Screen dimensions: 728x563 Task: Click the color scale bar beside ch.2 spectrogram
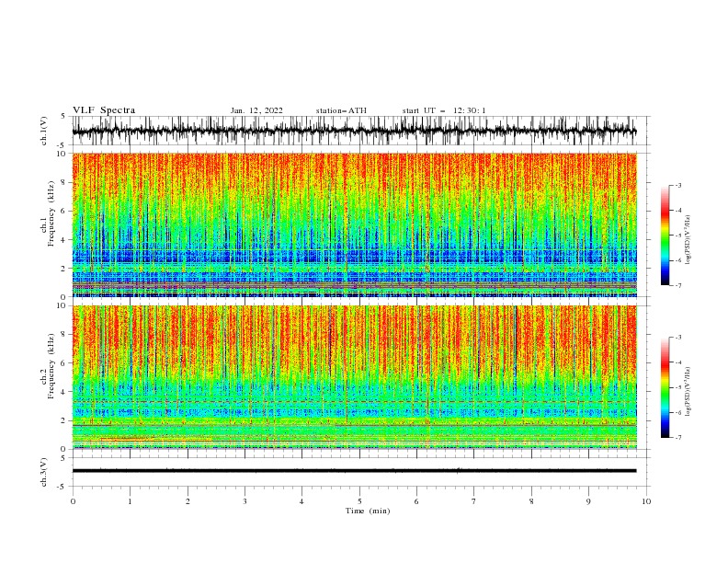665,387
